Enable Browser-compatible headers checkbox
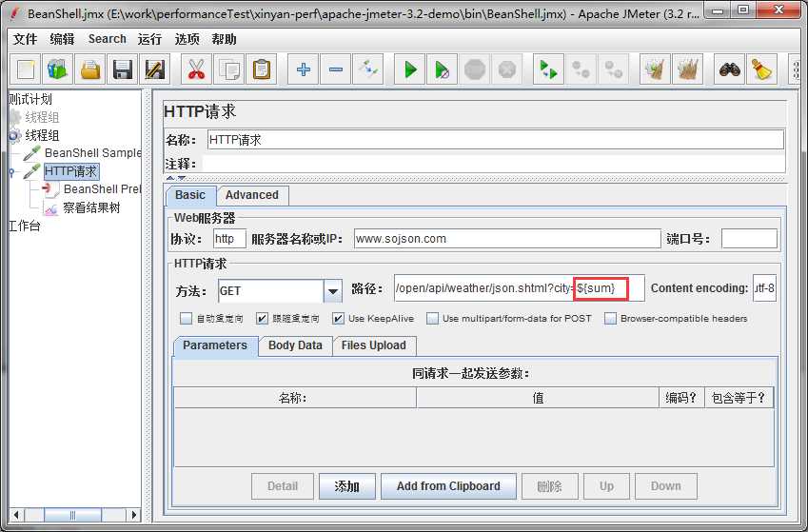Viewport: 808px width, 532px height. [x=610, y=318]
